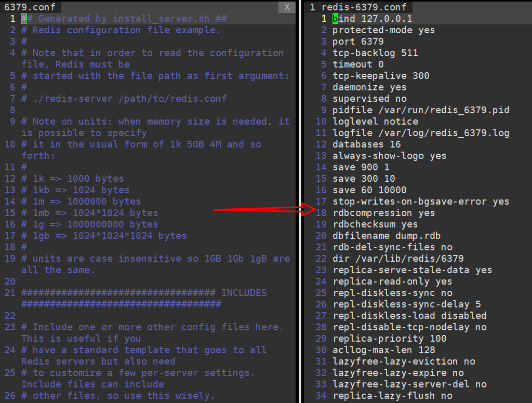Click the line 'replica-priority 100'

tap(389, 339)
